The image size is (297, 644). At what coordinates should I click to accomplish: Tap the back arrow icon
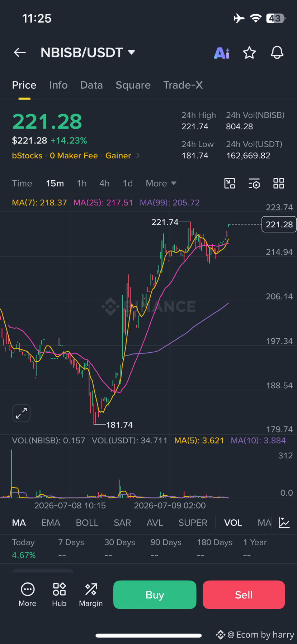coord(20,52)
